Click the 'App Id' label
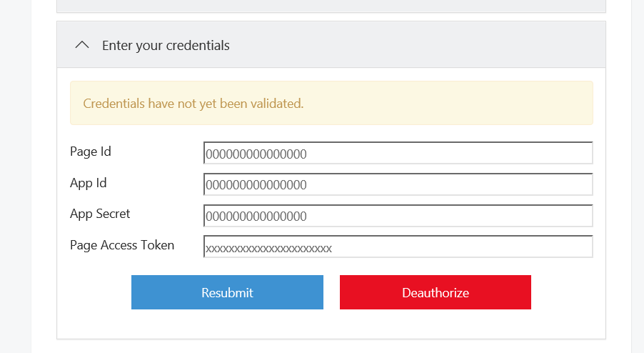 (x=89, y=183)
